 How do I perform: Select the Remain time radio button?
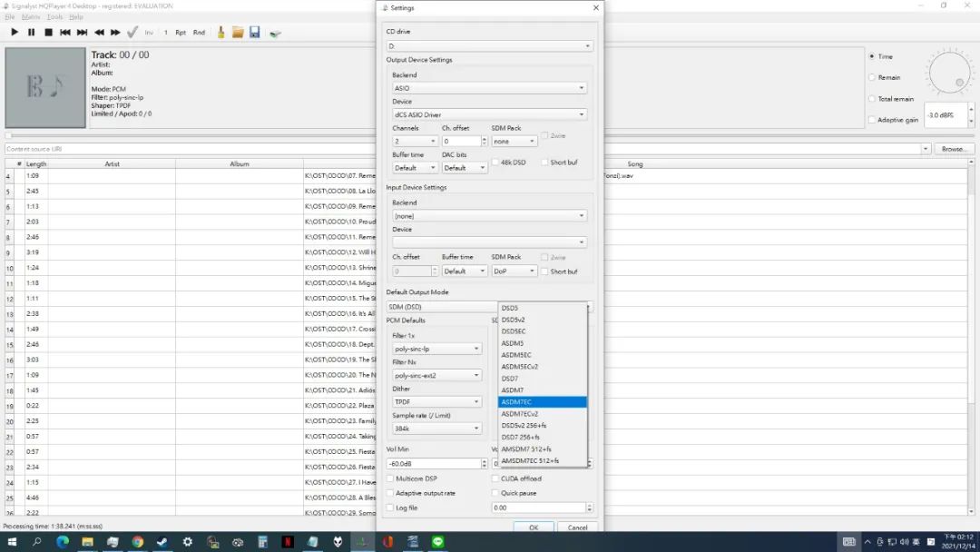click(873, 77)
